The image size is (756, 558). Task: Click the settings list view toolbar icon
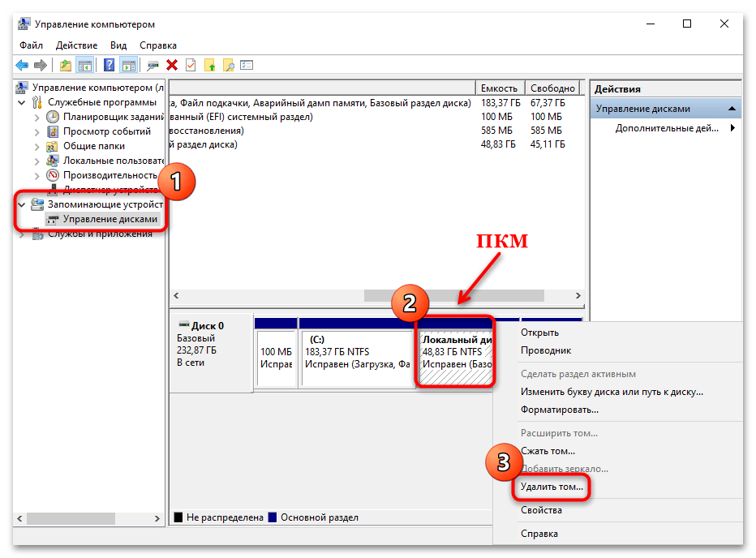click(x=247, y=65)
